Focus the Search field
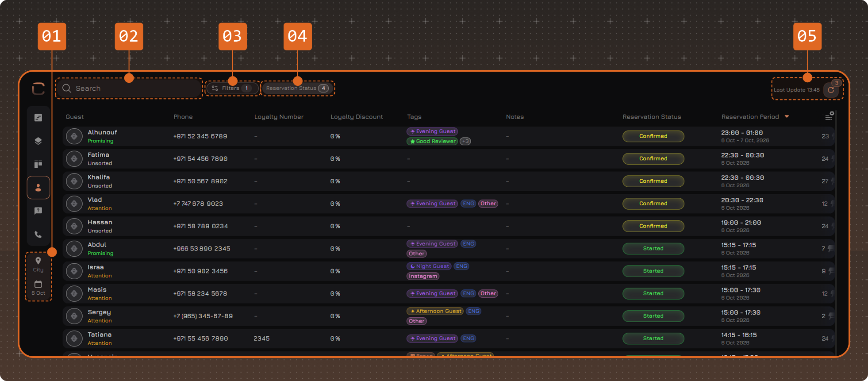Screen dimensions: 868x381 (x=129, y=89)
